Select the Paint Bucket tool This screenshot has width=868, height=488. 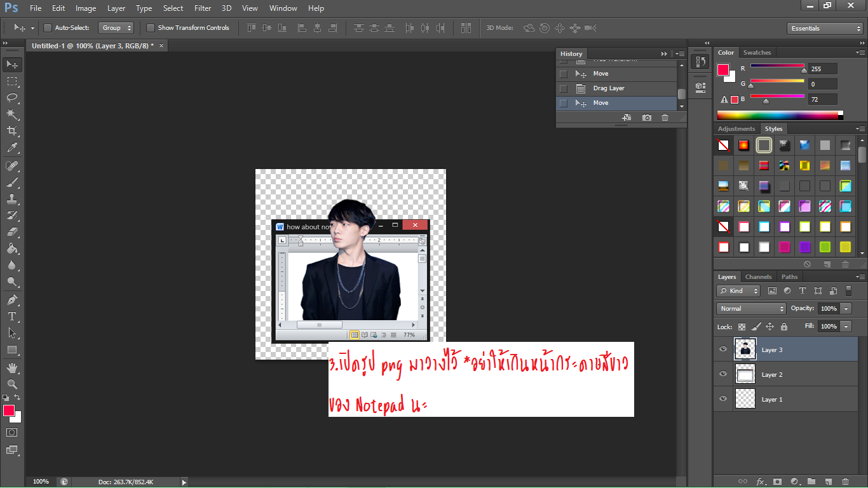click(x=12, y=248)
